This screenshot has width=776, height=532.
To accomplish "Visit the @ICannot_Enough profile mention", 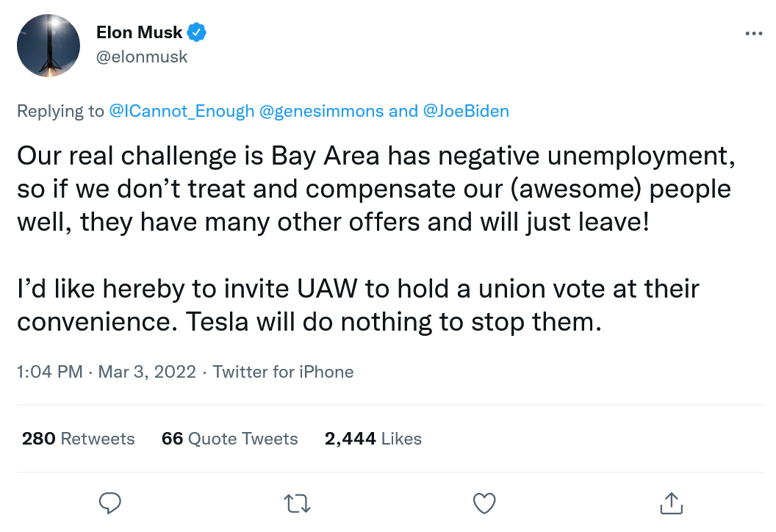I will coord(182,111).
